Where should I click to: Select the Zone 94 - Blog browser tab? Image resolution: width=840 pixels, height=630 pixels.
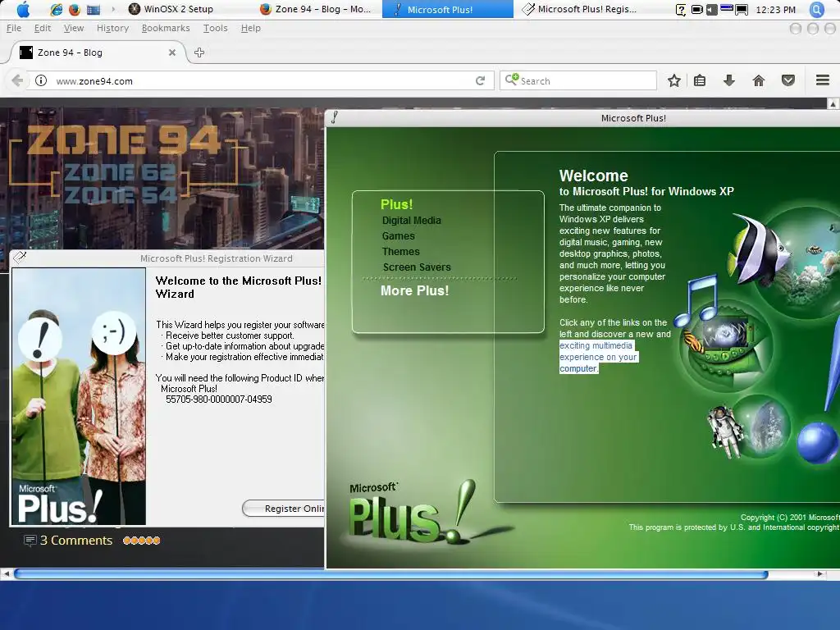click(x=97, y=52)
